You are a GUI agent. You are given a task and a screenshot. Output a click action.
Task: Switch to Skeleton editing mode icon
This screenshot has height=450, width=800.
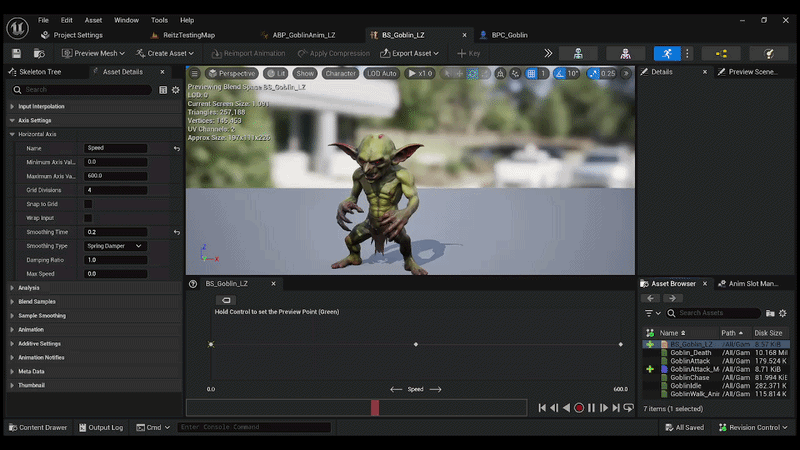coord(578,53)
